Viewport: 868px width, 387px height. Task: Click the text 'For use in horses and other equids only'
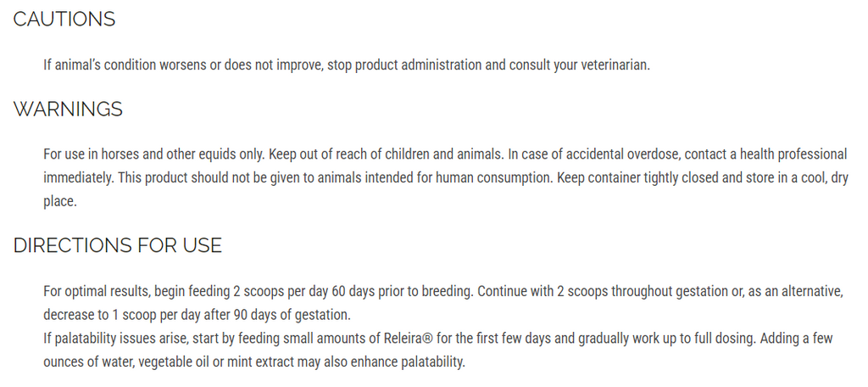pos(154,154)
